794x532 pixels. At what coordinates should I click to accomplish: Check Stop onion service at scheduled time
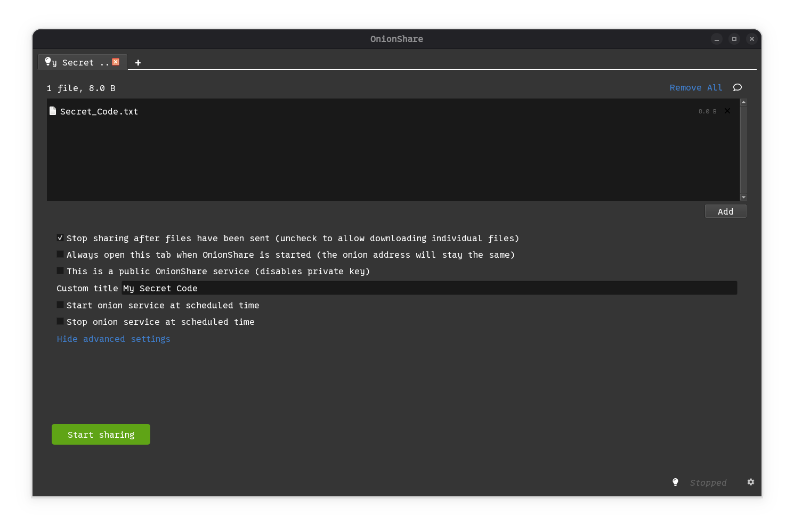tap(60, 322)
